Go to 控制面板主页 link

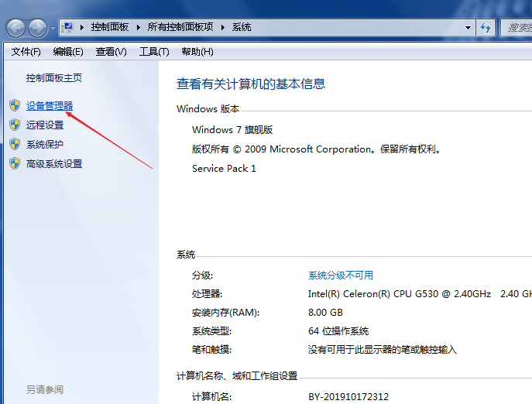click(x=54, y=78)
